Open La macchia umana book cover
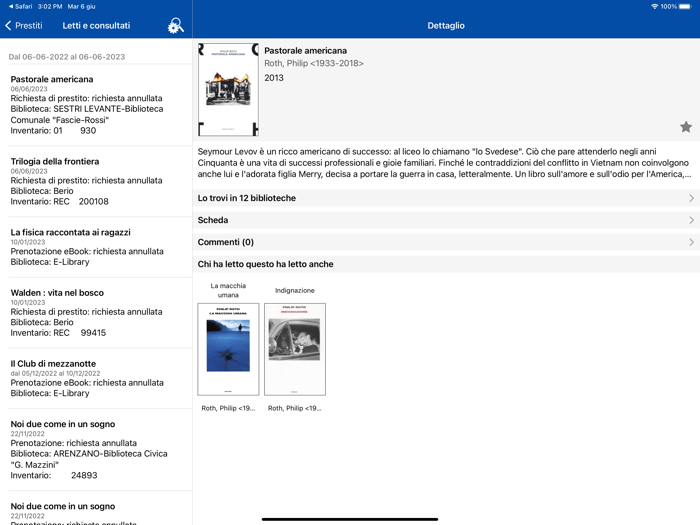The image size is (700, 525). point(228,349)
